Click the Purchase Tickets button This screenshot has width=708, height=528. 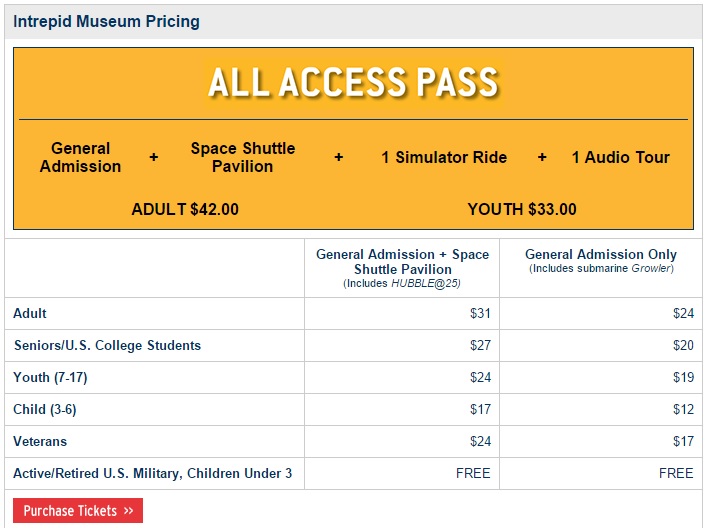(x=78, y=511)
